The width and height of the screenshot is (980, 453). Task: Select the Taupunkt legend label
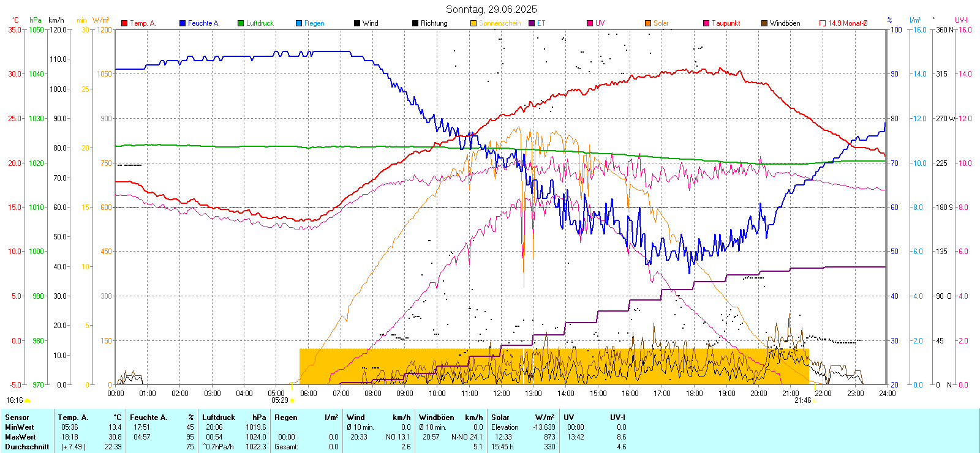tap(726, 23)
